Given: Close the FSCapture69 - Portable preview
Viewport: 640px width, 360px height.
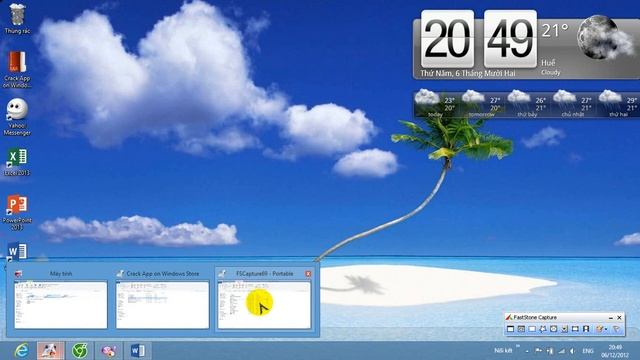Looking at the screenshot, I should 308,273.
